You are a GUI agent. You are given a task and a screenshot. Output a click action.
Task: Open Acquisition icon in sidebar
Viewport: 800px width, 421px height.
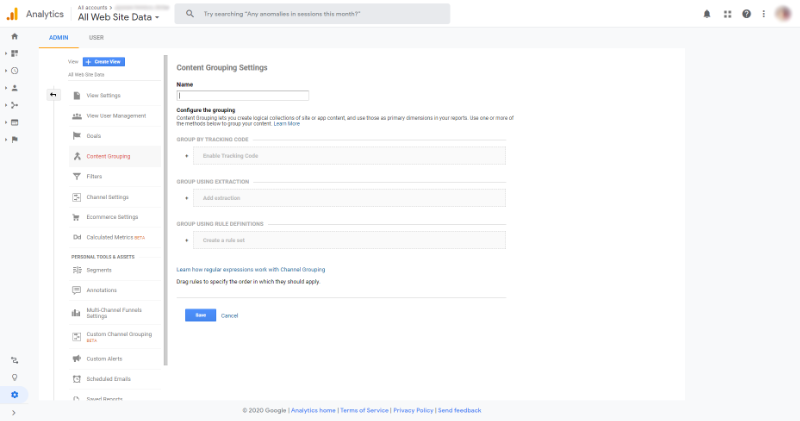coord(14,105)
